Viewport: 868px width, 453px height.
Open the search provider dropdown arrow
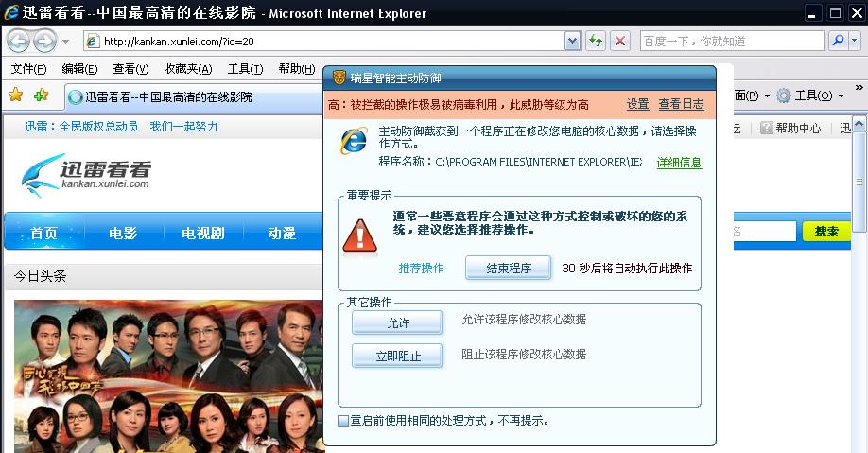854,41
